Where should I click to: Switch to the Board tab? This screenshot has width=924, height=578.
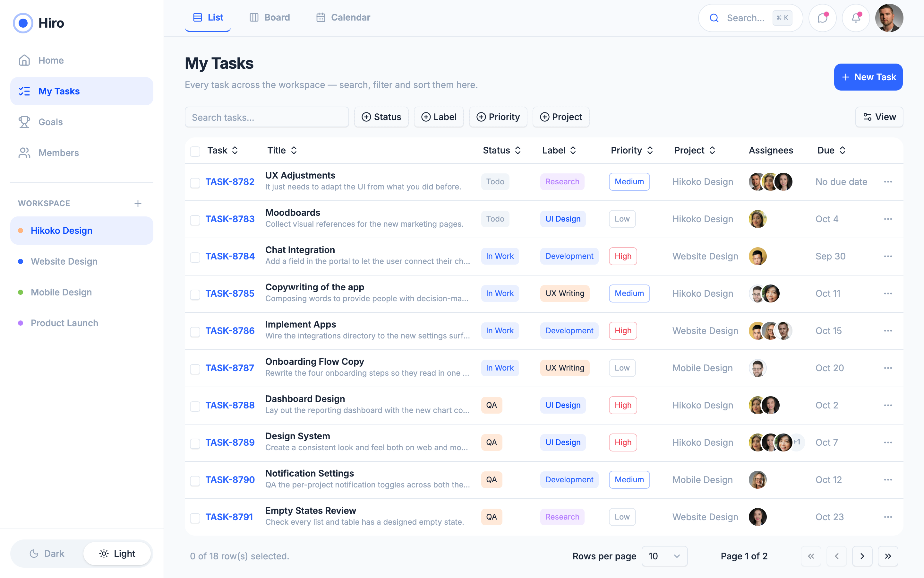coord(269,18)
